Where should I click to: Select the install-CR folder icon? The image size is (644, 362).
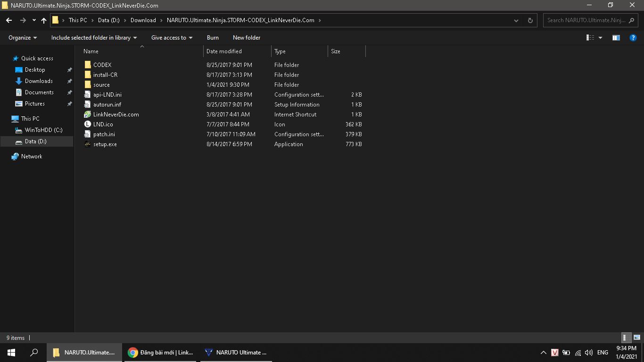[87, 75]
